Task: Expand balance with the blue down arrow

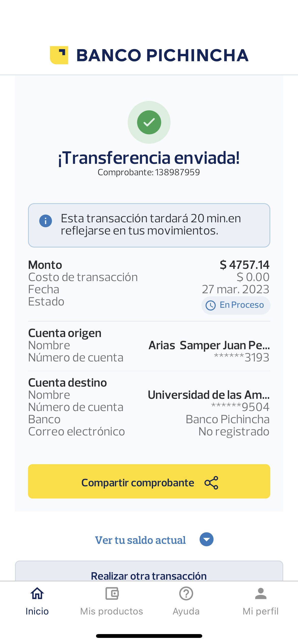Action: [x=207, y=539]
